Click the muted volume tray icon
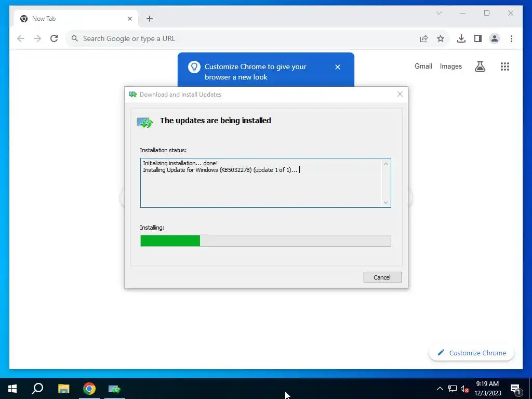532x399 pixels. click(x=464, y=389)
